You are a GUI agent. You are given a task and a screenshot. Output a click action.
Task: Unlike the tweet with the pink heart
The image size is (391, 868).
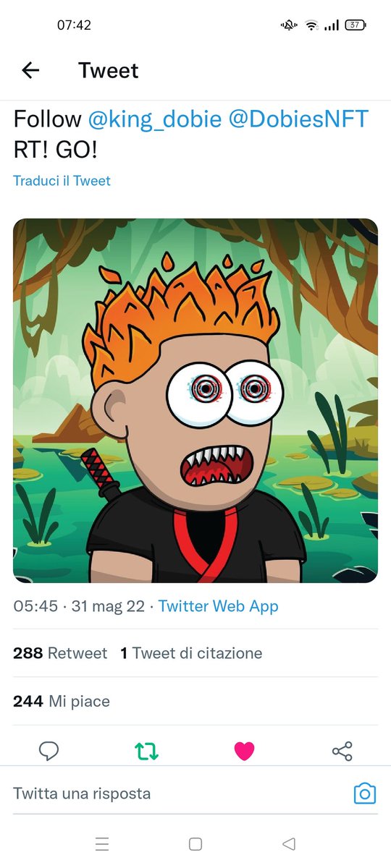[245, 752]
